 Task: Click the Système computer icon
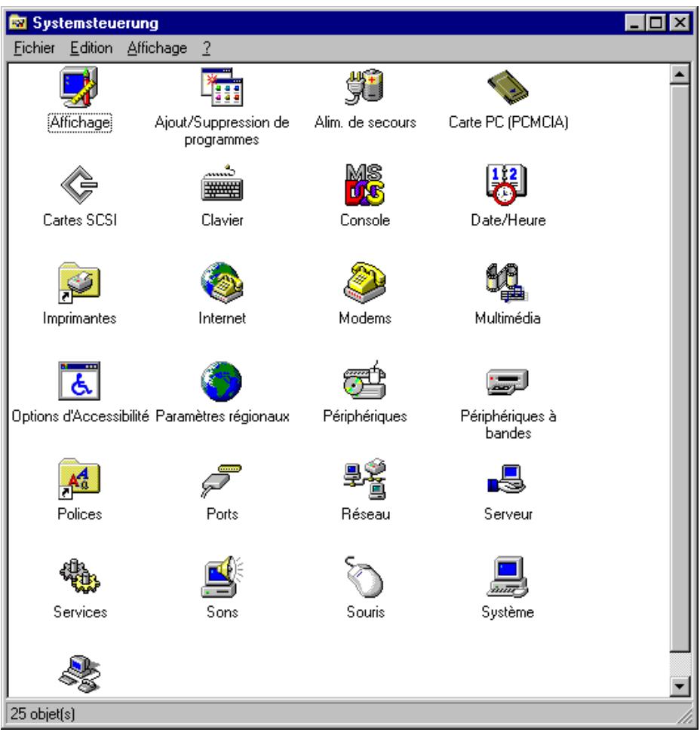(x=507, y=577)
